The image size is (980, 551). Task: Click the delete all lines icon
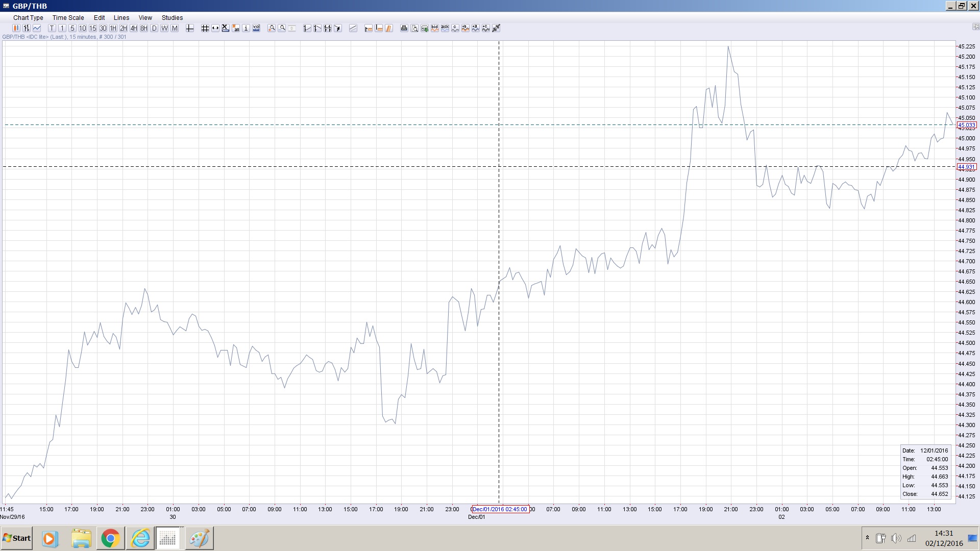236,28
